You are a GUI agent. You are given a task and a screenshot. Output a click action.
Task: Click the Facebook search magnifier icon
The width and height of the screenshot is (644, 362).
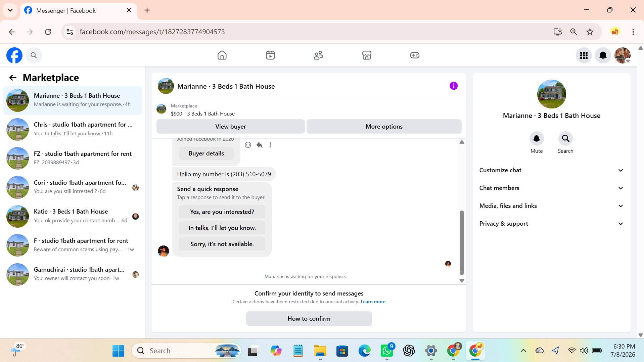[x=34, y=55]
